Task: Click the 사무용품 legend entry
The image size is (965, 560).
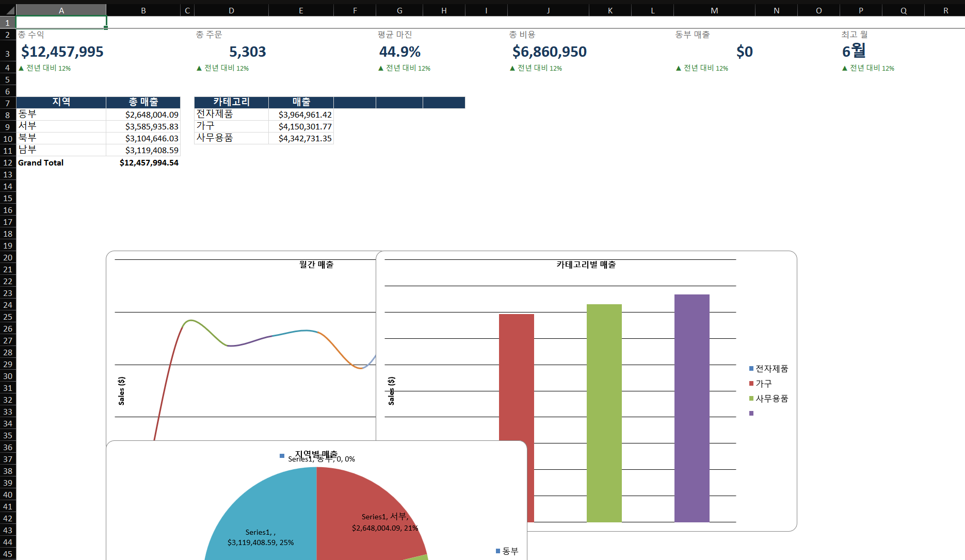Action: point(769,399)
